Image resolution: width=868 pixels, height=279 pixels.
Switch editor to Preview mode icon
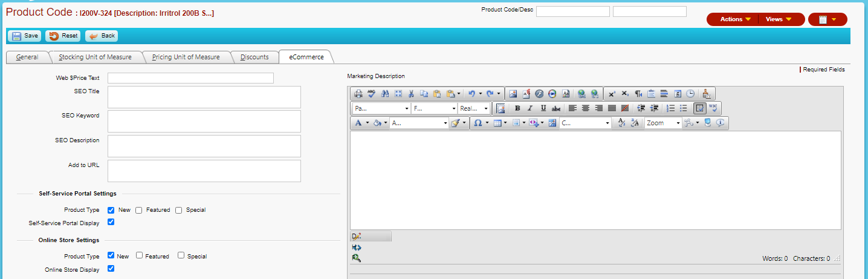point(355,258)
